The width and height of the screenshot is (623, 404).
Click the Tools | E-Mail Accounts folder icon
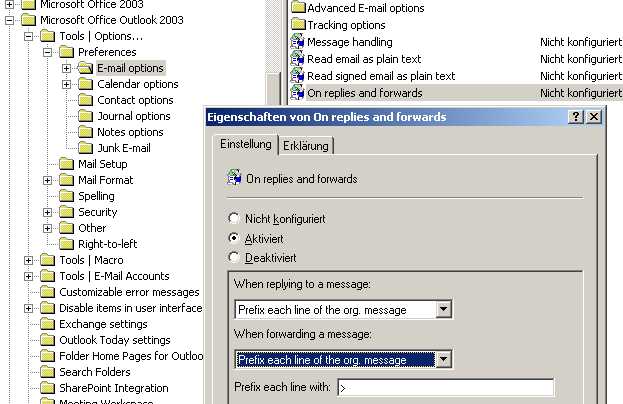tap(47, 276)
